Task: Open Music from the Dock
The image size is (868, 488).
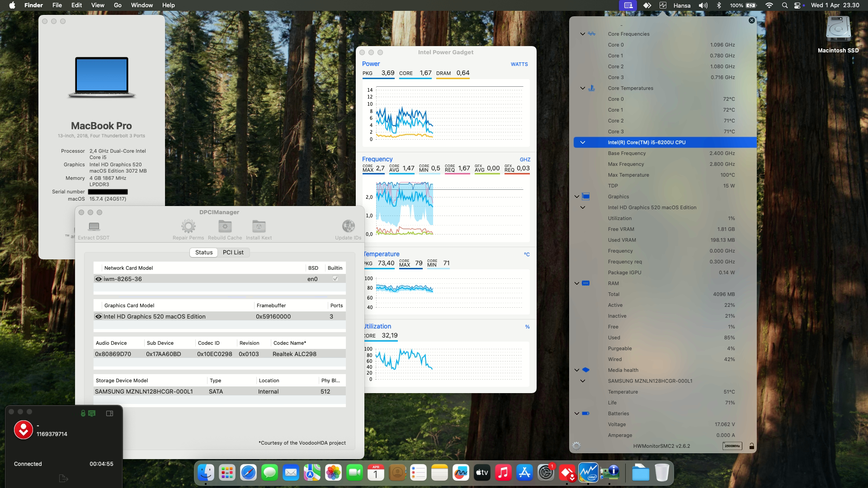Action: tap(503, 473)
